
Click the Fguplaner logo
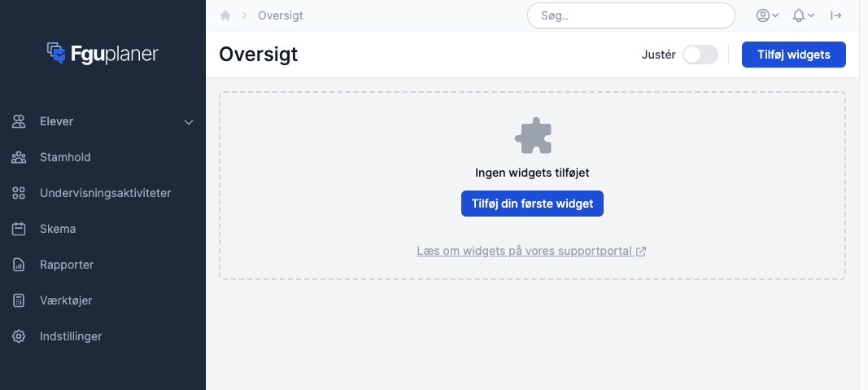pos(103,54)
